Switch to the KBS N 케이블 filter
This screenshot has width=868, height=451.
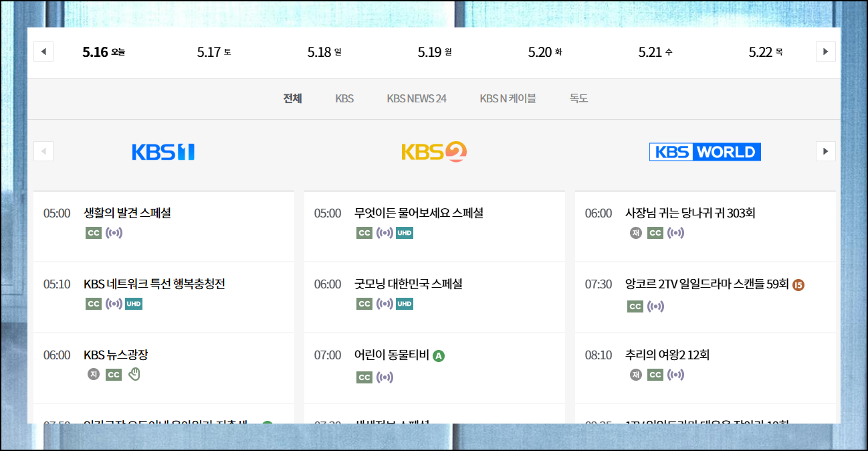click(508, 98)
